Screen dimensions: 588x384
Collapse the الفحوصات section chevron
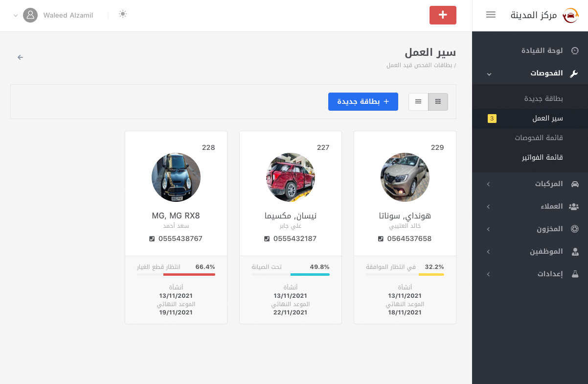point(489,74)
